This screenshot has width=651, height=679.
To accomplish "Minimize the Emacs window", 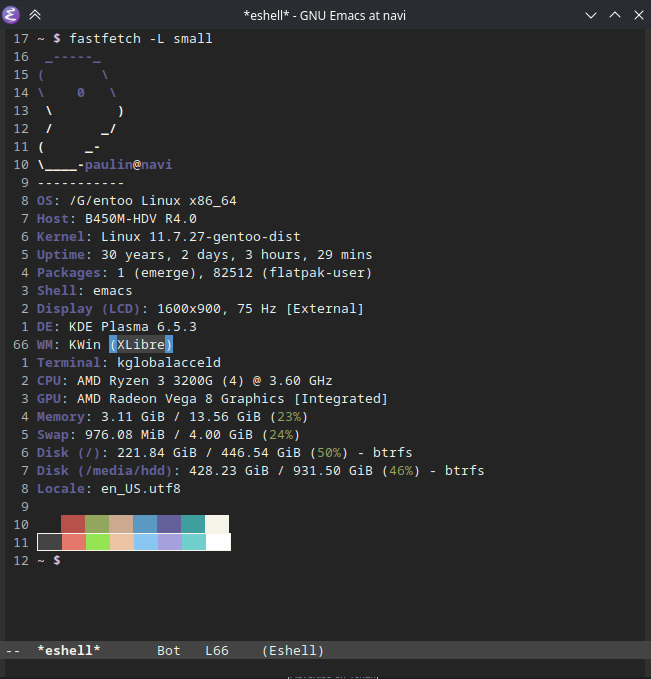I will point(591,16).
